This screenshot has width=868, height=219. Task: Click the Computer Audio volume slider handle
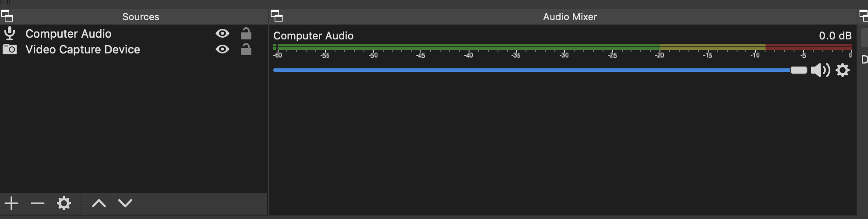(798, 70)
